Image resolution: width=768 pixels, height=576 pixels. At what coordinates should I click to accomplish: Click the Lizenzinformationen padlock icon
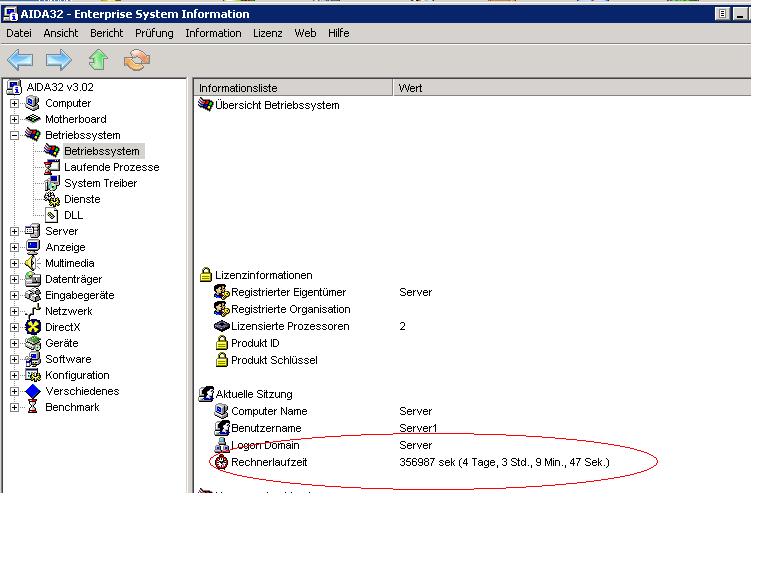point(206,275)
